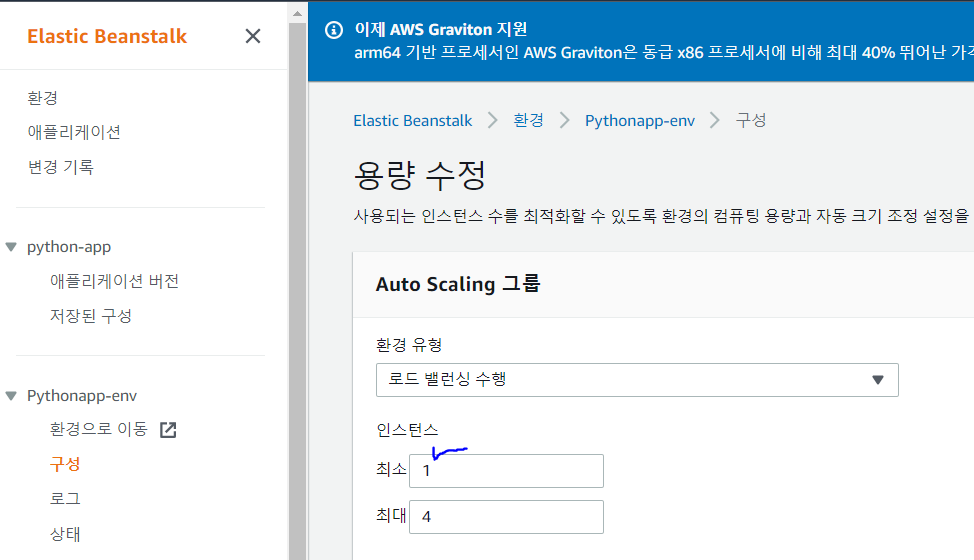Click the 용량 수정 page title

(419, 176)
